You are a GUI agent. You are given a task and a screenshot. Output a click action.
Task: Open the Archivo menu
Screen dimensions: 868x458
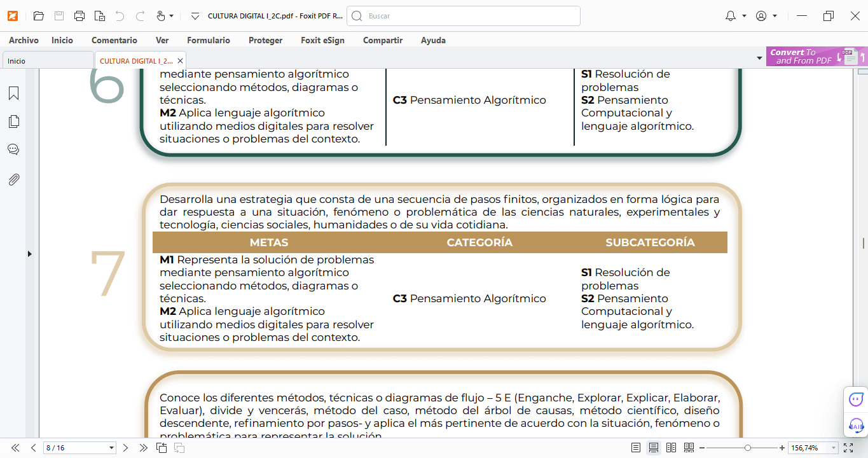[24, 40]
